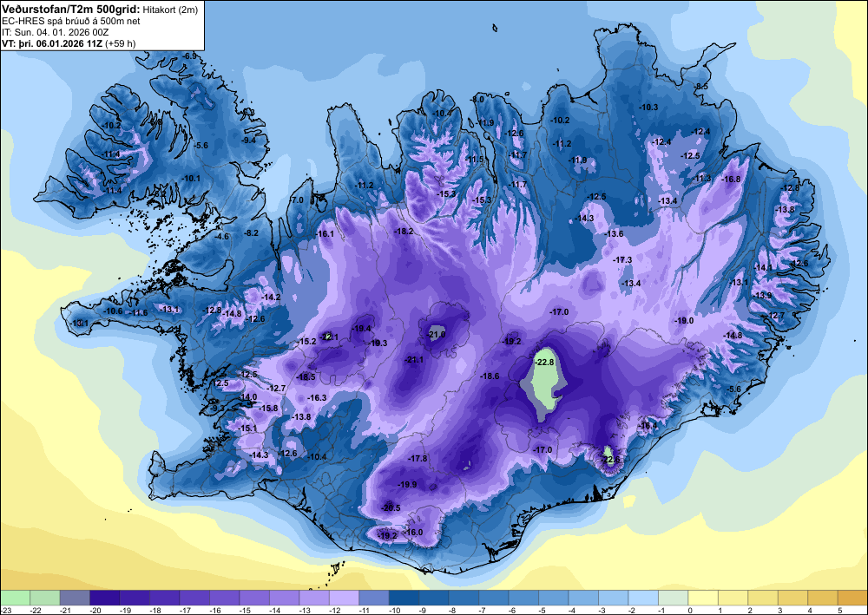Image resolution: width=868 pixels, height=615 pixels.
Task: Click the -17.3 temperature value
Action: (x=622, y=260)
